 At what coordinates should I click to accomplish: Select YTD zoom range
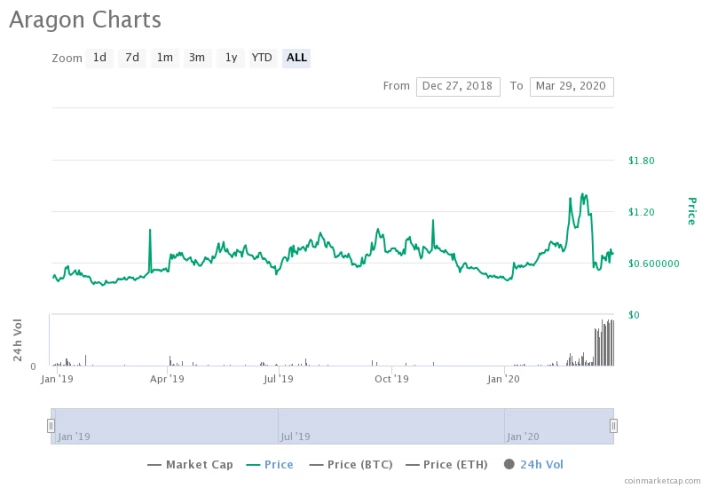(x=263, y=58)
